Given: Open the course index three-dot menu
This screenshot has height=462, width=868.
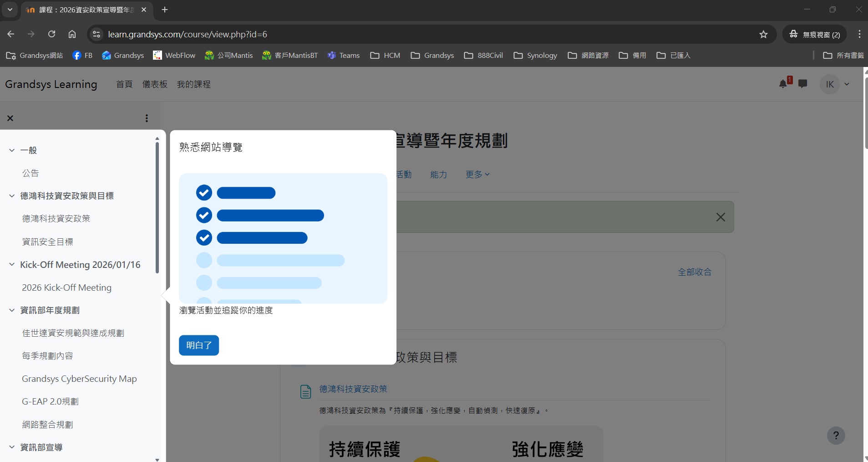Looking at the screenshot, I should [x=147, y=118].
